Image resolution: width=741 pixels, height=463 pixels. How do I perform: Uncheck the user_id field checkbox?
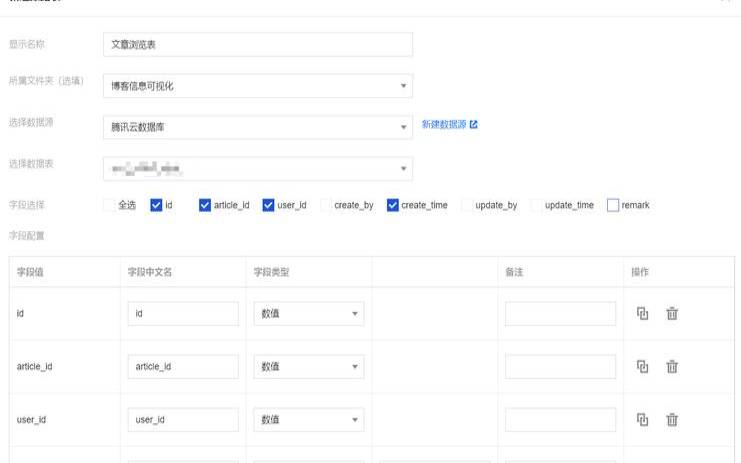[x=268, y=205]
